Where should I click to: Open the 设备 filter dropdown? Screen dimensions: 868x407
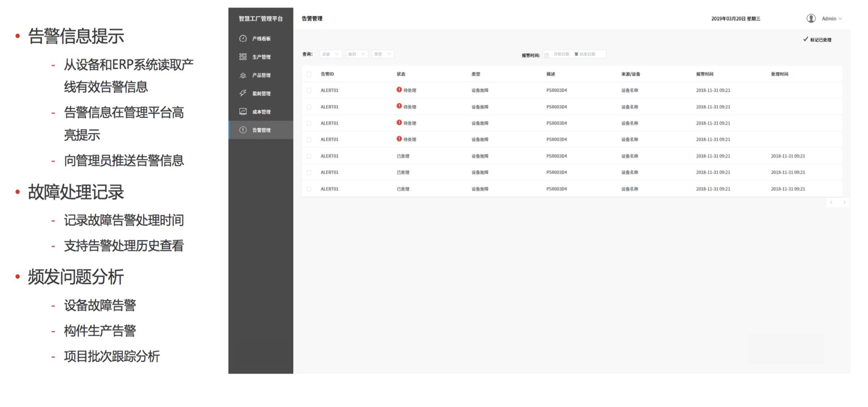[330, 54]
